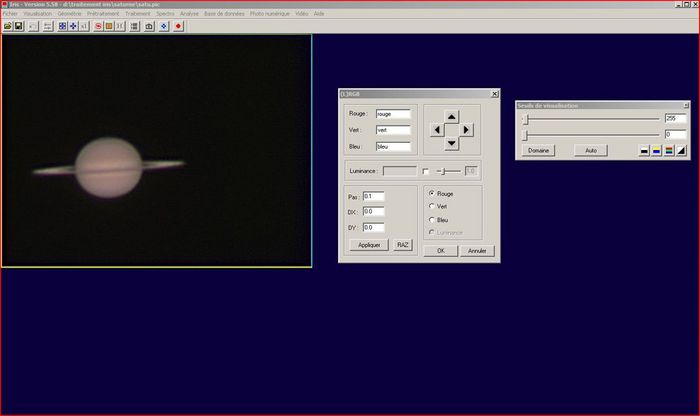The width and height of the screenshot is (700, 416).
Task: Click the Auto threshold button
Action: coord(590,150)
